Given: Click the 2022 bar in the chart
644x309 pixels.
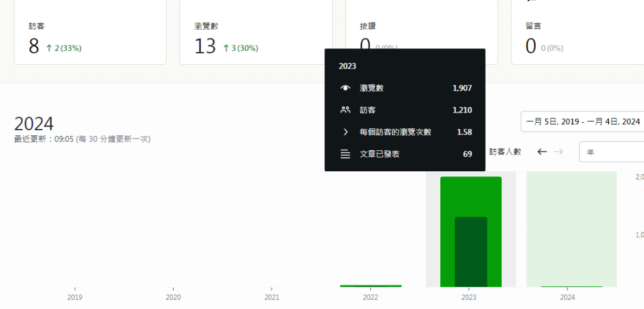Looking at the screenshot, I should tap(370, 286).
